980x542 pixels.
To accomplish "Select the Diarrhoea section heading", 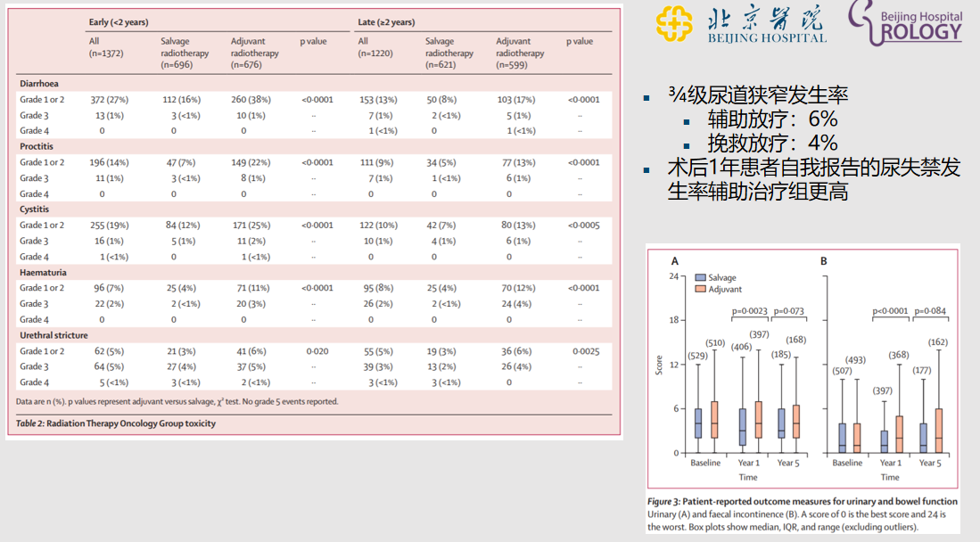I will tap(39, 84).
